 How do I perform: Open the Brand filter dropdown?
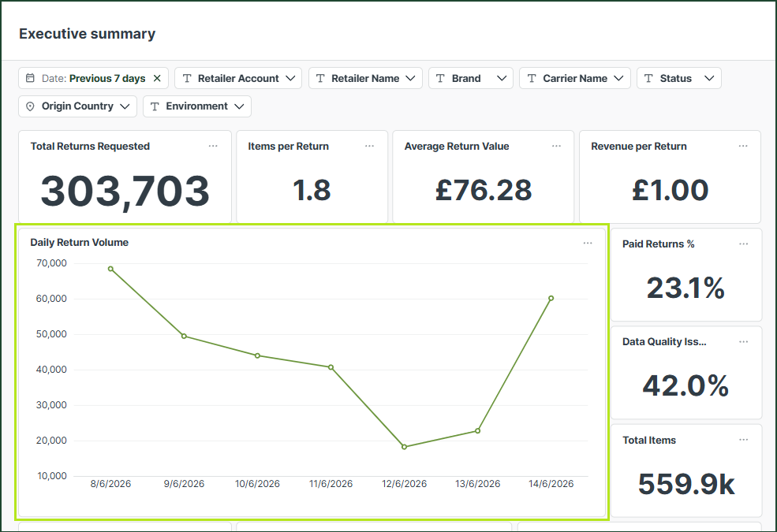pyautogui.click(x=471, y=78)
